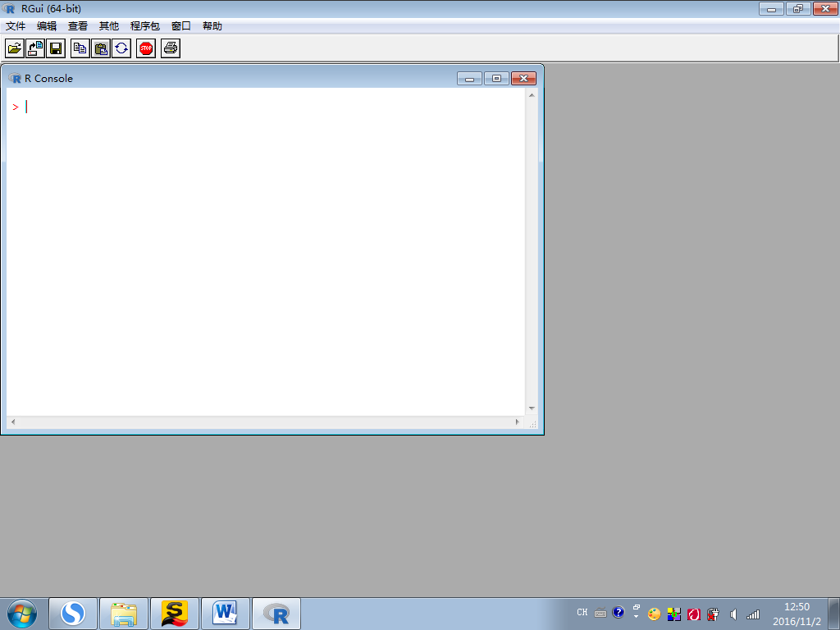Click the R Console vertical scrollbar down arrow
This screenshot has width=840, height=630.
click(x=532, y=409)
